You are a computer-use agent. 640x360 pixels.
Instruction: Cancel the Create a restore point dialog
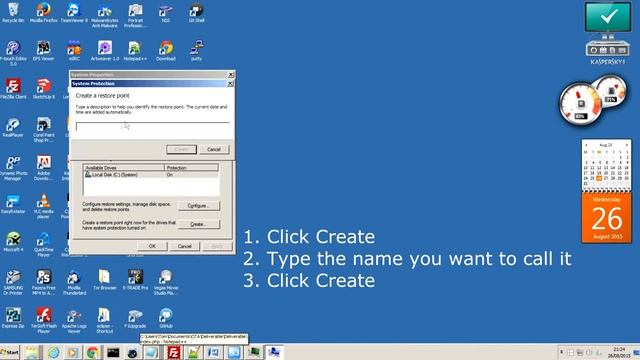pyautogui.click(x=214, y=149)
